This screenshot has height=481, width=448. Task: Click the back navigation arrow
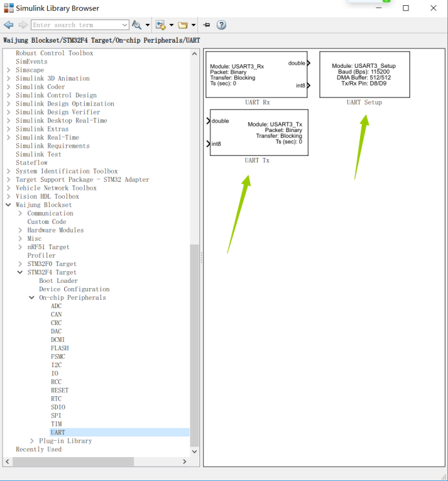click(8, 25)
